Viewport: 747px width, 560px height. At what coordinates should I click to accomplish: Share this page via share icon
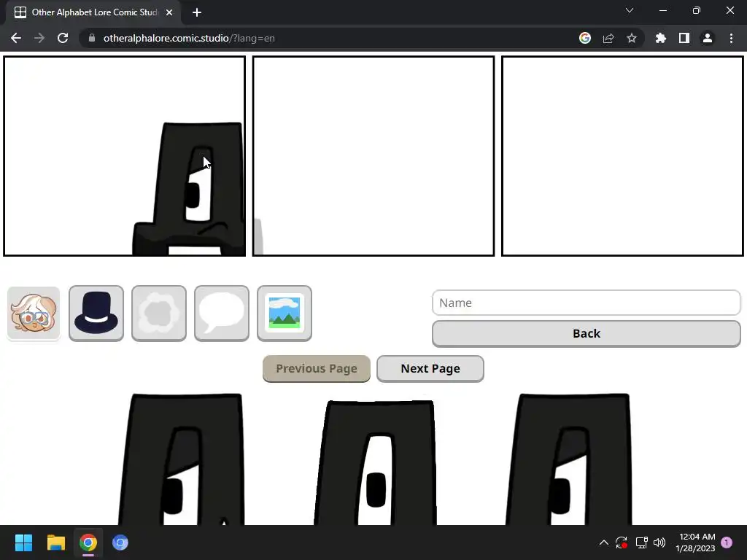click(608, 38)
